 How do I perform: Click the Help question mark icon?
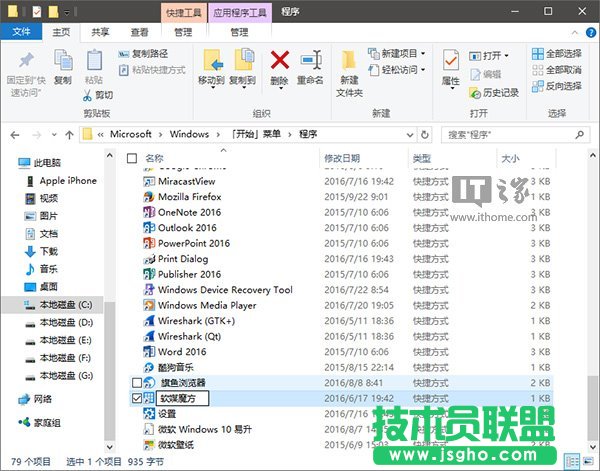click(x=591, y=33)
